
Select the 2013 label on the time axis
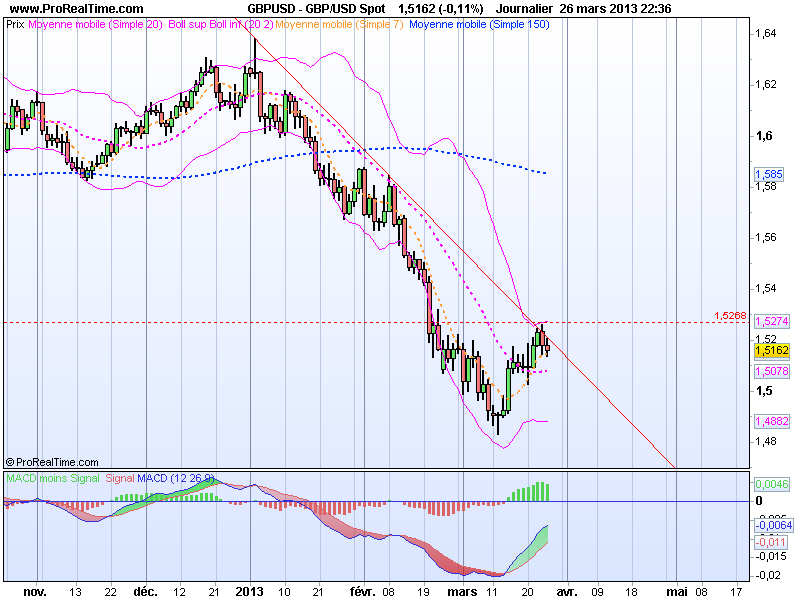pos(249,590)
